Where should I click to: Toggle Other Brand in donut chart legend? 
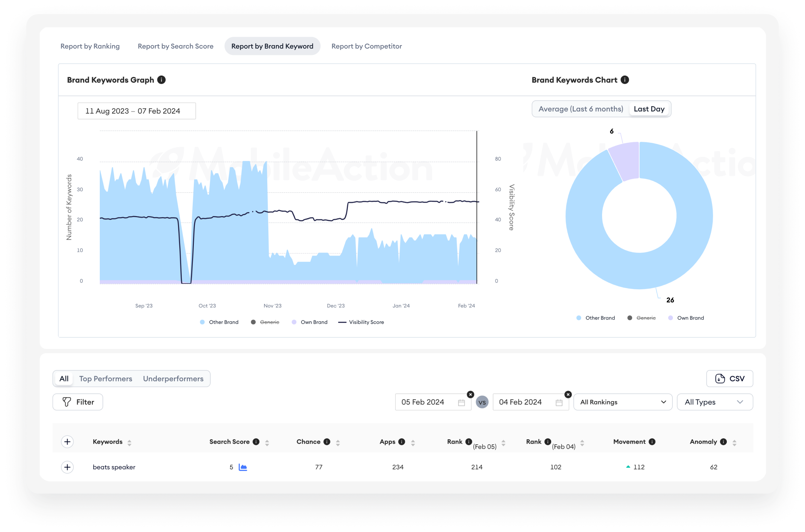596,318
